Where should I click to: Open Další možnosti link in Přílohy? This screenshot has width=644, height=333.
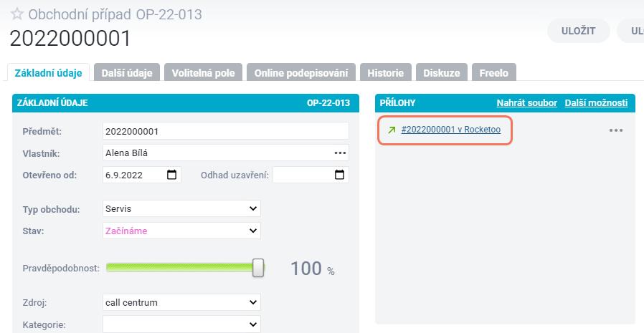596,103
